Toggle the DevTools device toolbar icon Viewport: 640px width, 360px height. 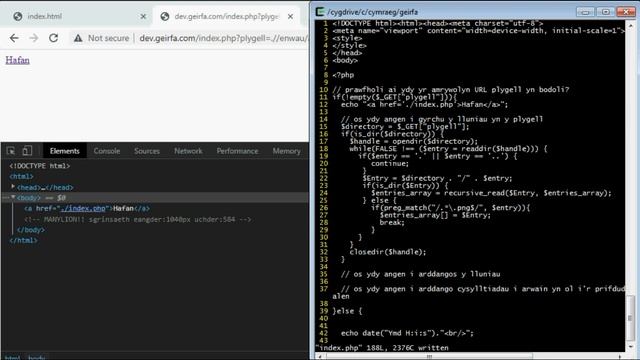pos(27,151)
